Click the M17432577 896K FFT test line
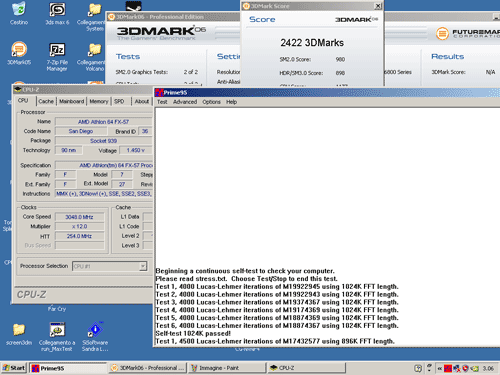 click(x=275, y=341)
